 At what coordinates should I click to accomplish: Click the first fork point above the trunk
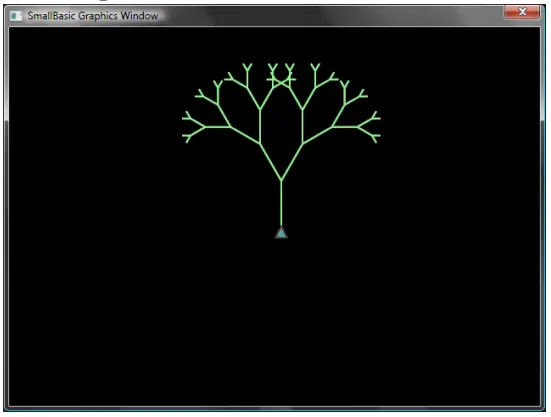pos(281,181)
